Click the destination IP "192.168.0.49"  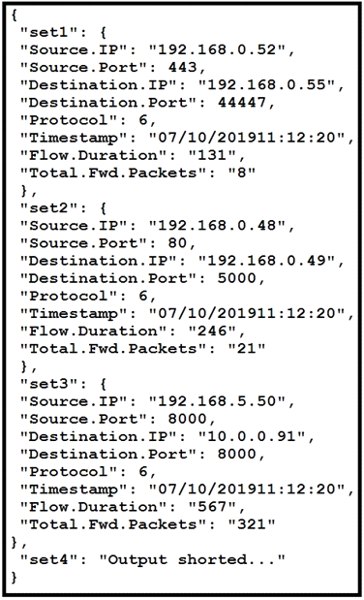click(266, 261)
